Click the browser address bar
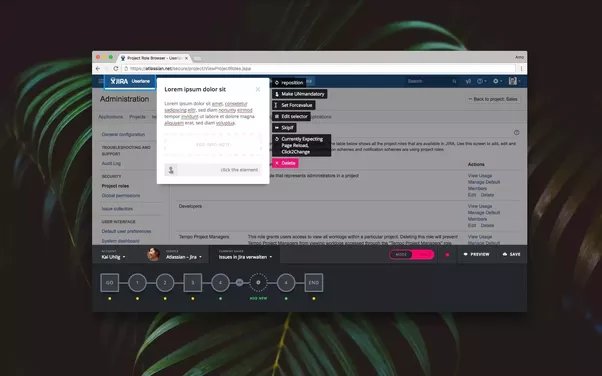Image resolution: width=602 pixels, height=376 pixels. (x=319, y=68)
